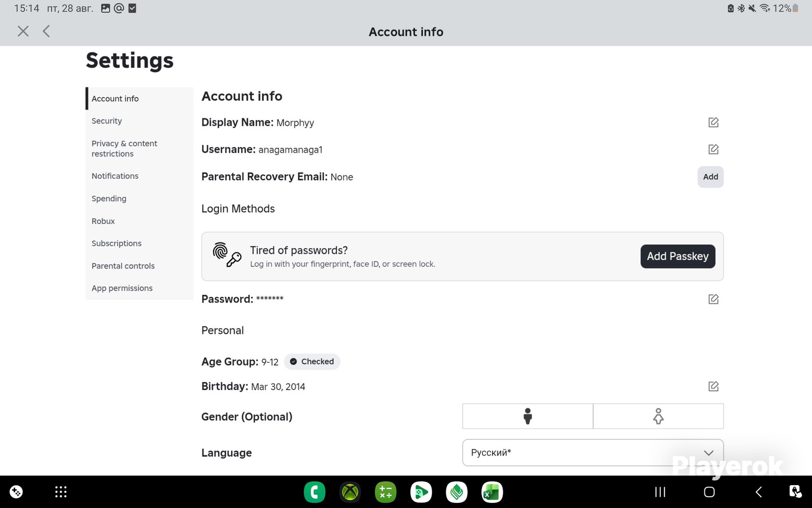Show recent apps with navigation button
Image resolution: width=812 pixels, height=508 pixels.
(x=660, y=492)
